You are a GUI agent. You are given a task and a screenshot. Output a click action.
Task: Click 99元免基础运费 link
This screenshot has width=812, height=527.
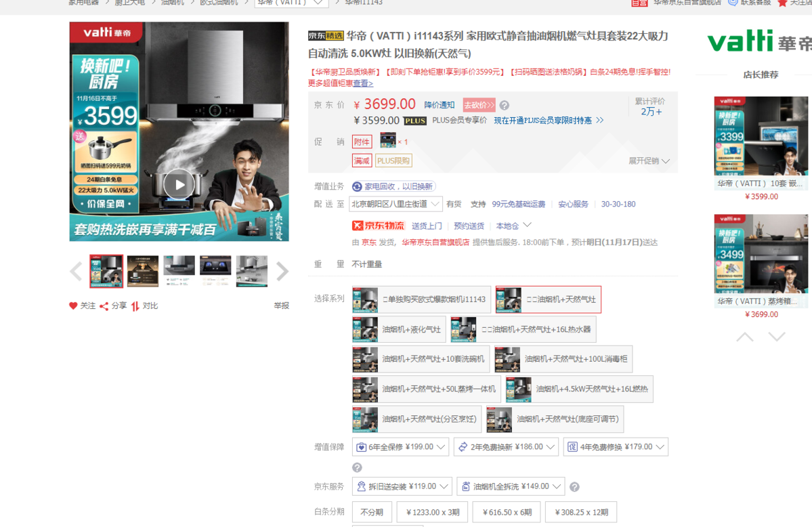coord(518,204)
